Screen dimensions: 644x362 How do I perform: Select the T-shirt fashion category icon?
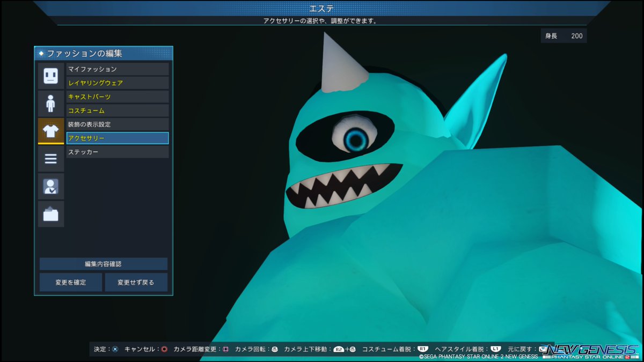51,131
